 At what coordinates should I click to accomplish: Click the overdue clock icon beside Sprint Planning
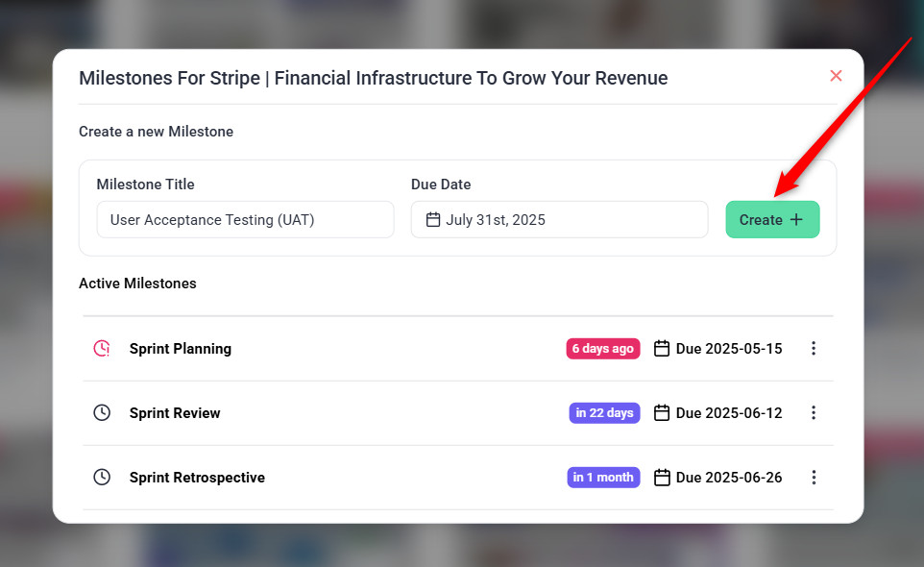(x=102, y=349)
